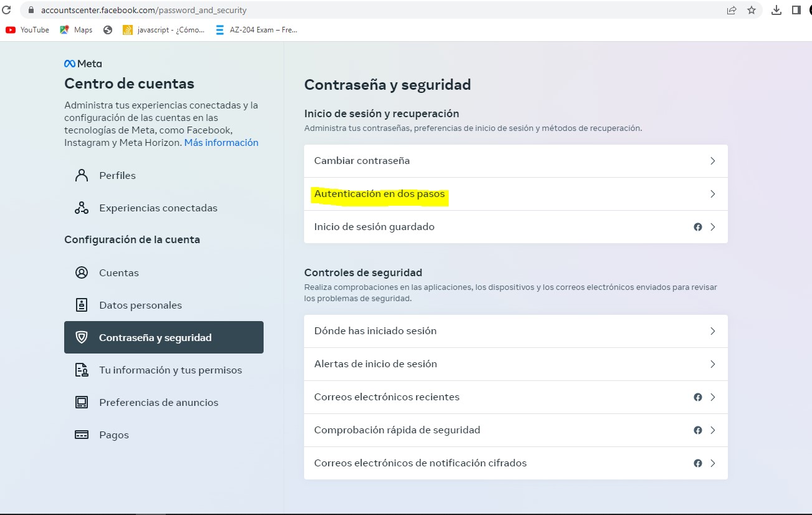Click the Controles de seguridad heading
This screenshot has width=812, height=515.
click(363, 272)
